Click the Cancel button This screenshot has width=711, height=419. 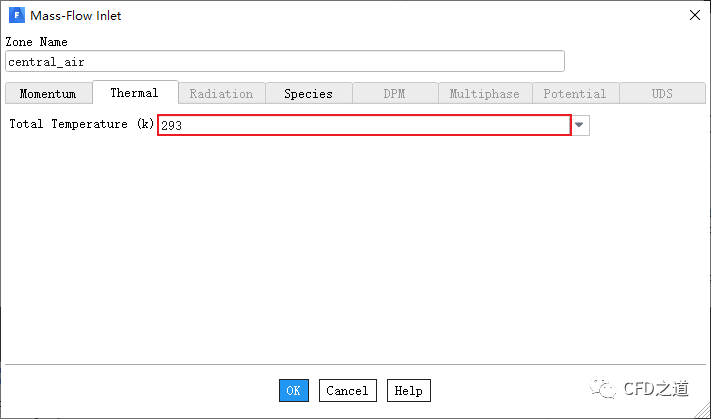tap(347, 391)
